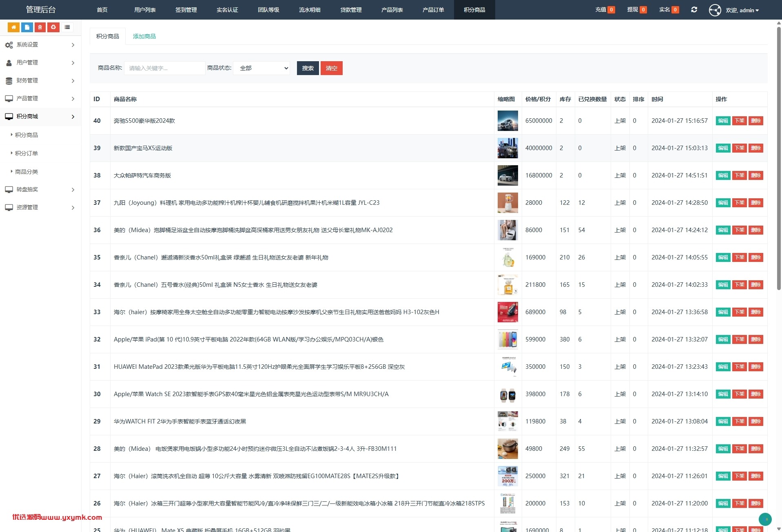Click the orange home icon button

click(x=13, y=27)
